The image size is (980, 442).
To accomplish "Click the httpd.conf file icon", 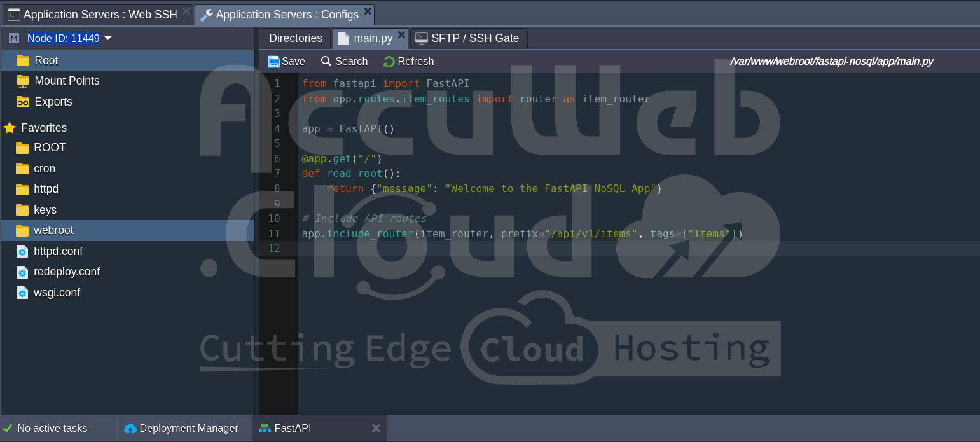I will pos(22,251).
